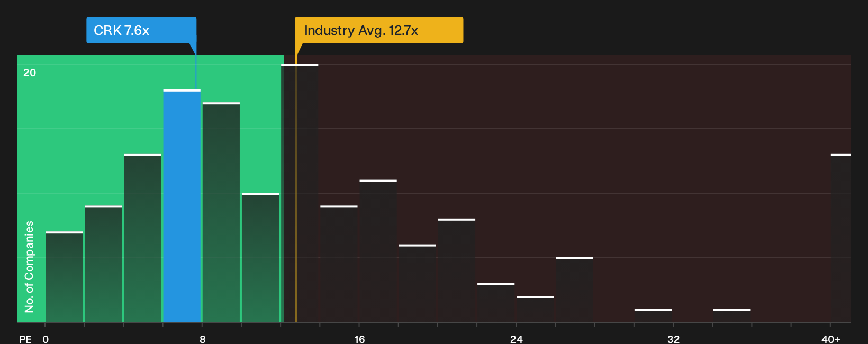Click the first histogram bar at PE 0
This screenshot has height=344, width=868.
point(64,277)
